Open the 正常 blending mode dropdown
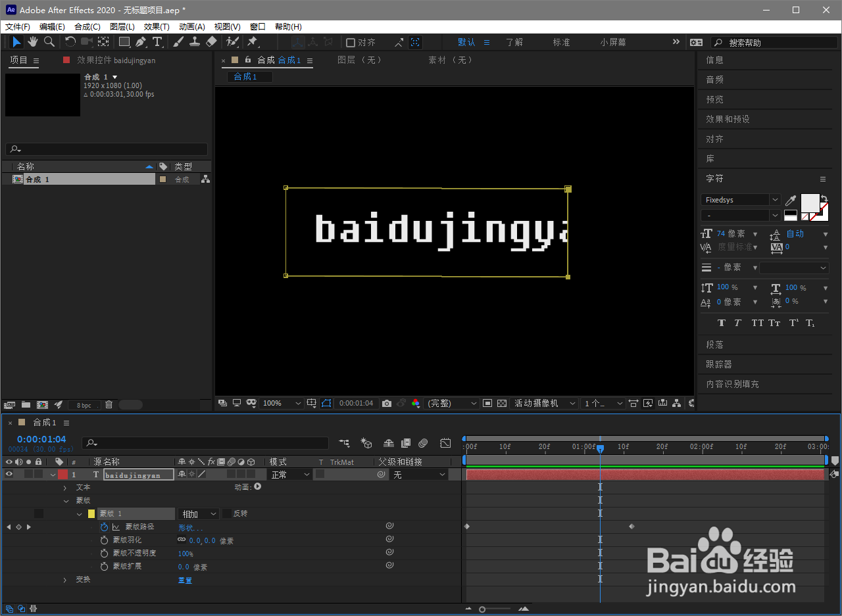This screenshot has width=842, height=616. click(290, 475)
